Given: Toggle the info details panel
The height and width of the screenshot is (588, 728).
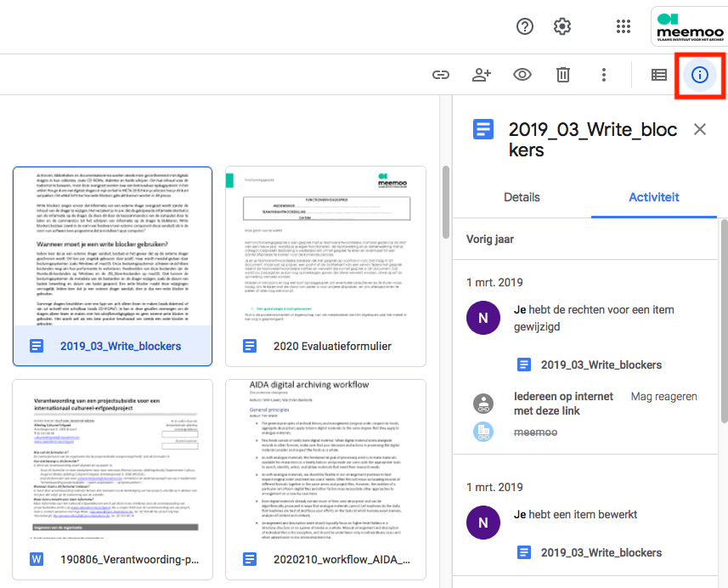Looking at the screenshot, I should [700, 75].
